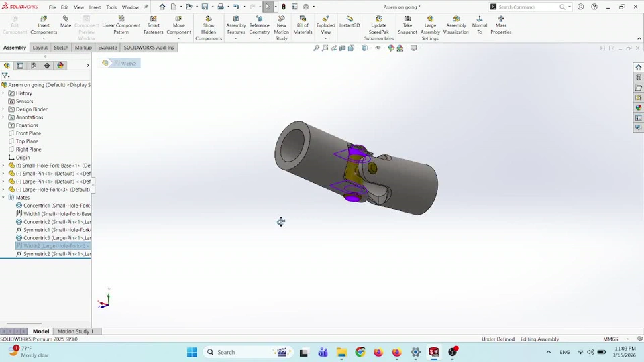The height and width of the screenshot is (362, 644).
Task: Open the DimXpertManager tab
Action: (x=47, y=66)
